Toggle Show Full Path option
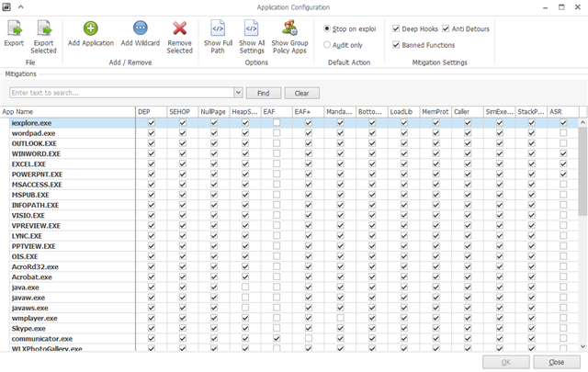This screenshot has width=588, height=372. pos(218,37)
